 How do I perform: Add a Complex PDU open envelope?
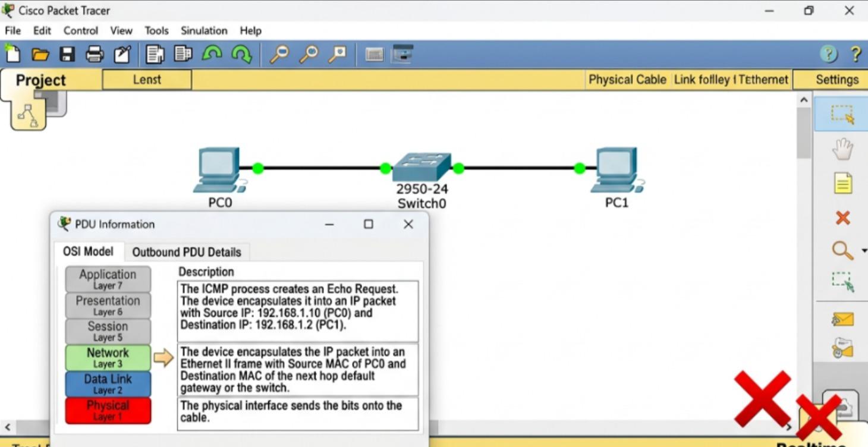pos(843,348)
